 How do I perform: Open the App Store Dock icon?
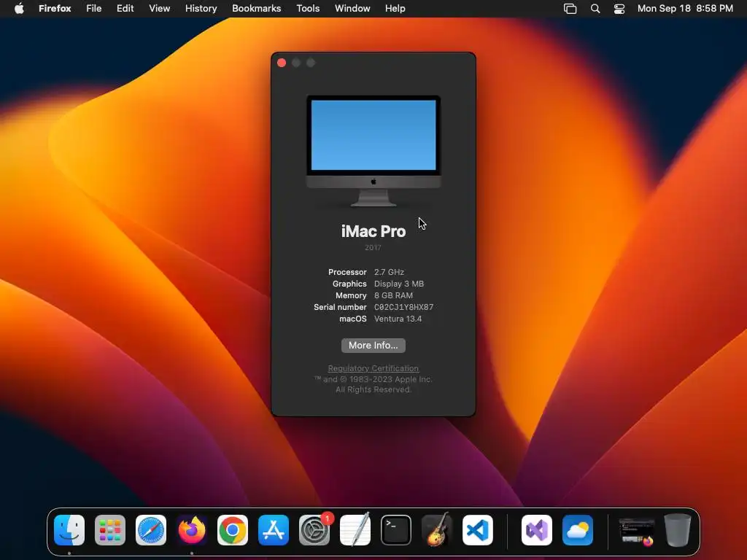(274, 530)
